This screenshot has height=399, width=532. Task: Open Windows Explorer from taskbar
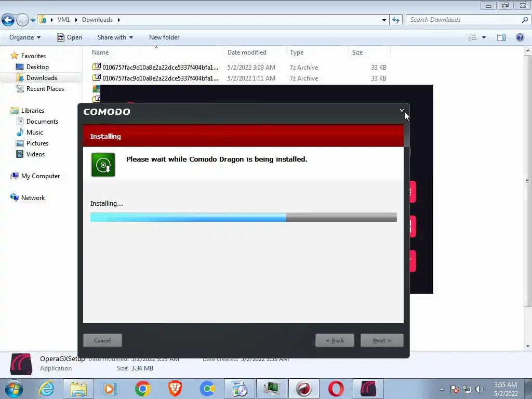coord(78,389)
